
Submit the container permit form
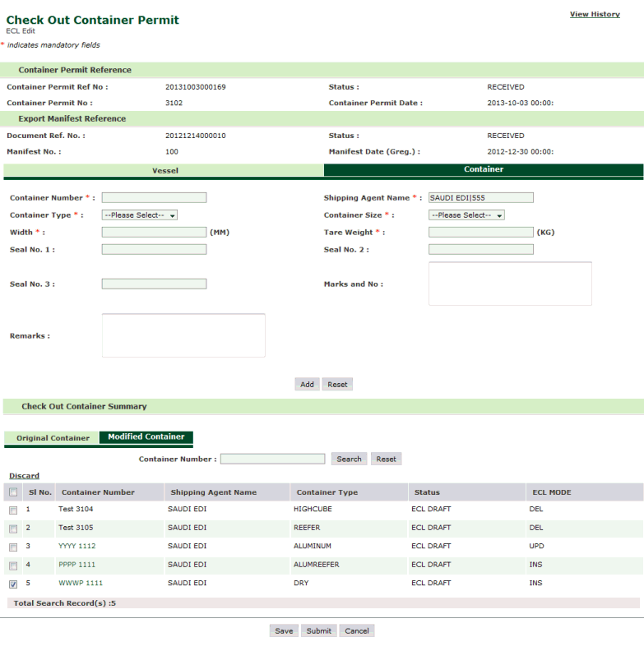pyautogui.click(x=318, y=631)
